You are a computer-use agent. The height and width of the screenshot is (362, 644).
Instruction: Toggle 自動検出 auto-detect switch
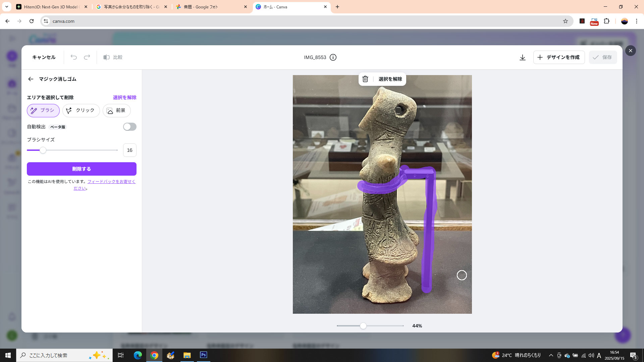click(130, 127)
